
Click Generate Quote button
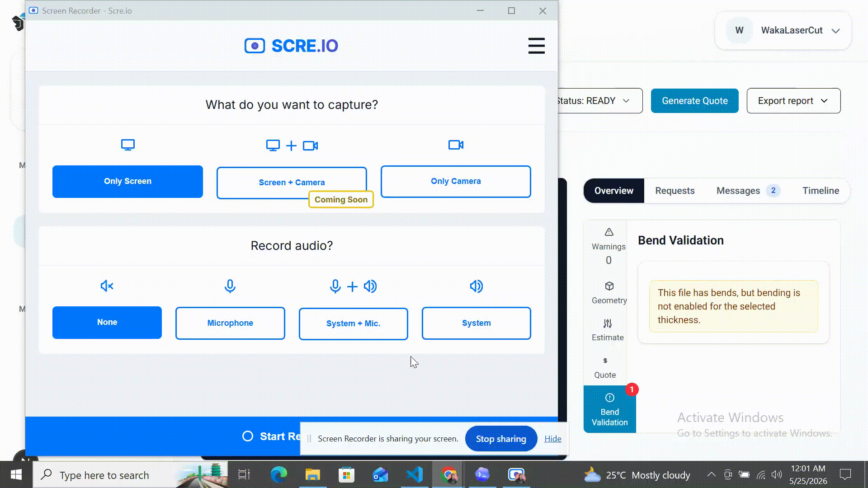pyautogui.click(x=695, y=101)
